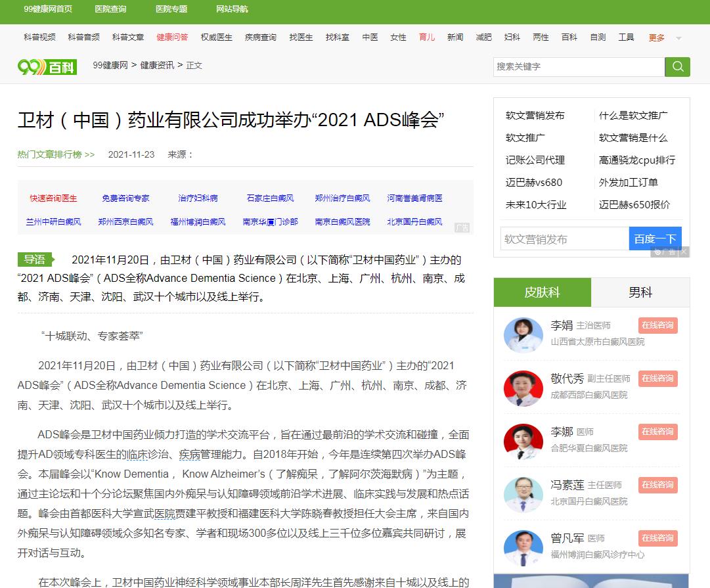Click 免费咨询专家 ad link
Screen dimensions: 710x588
click(x=125, y=198)
